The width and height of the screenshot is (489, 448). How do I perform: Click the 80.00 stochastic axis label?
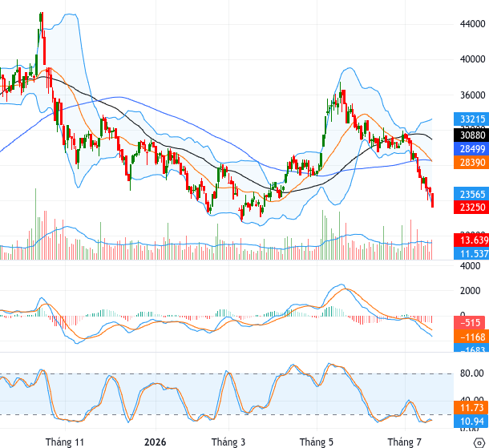point(472,373)
